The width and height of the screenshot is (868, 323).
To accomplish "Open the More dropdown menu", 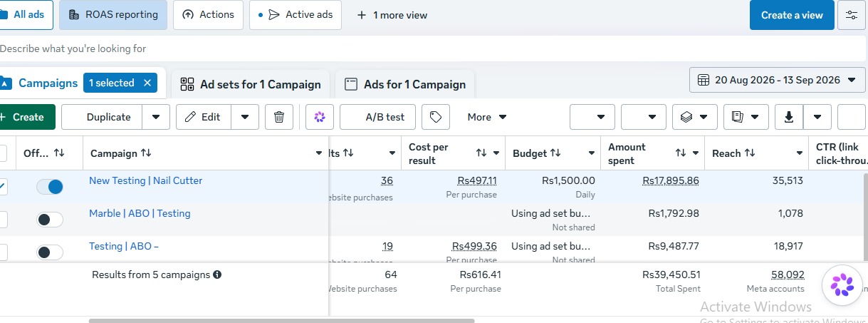I will pyautogui.click(x=487, y=117).
